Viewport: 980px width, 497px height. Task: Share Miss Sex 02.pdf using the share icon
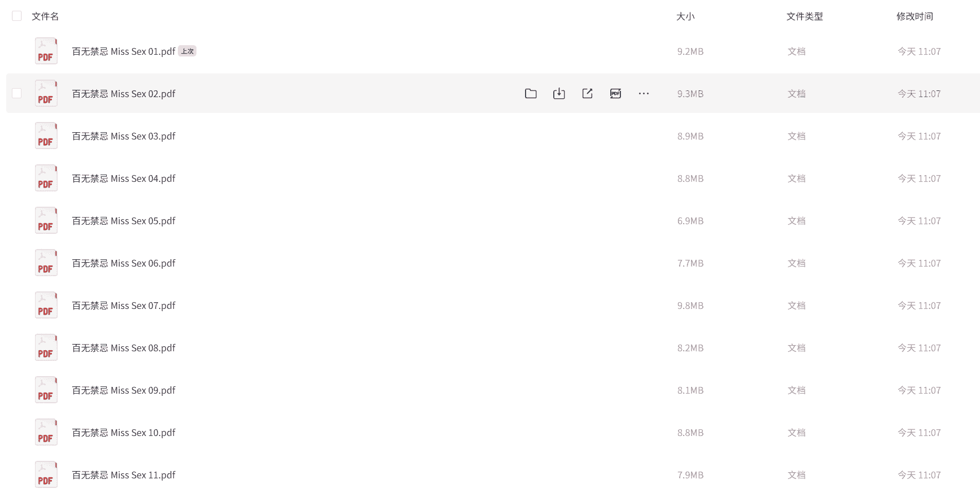click(587, 94)
